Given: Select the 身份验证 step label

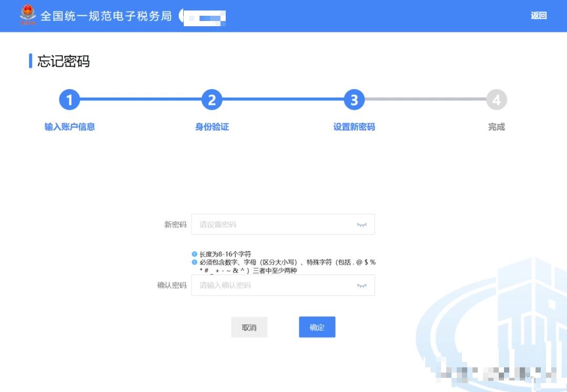Looking at the screenshot, I should [x=212, y=127].
